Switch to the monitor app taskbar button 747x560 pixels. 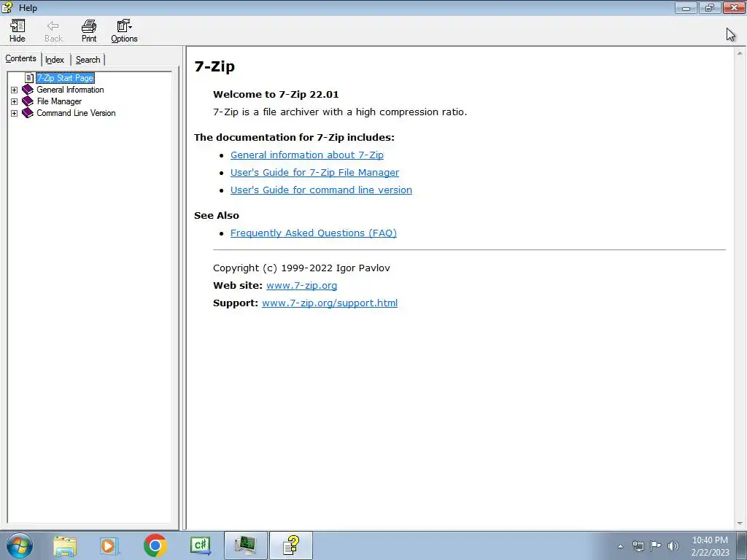(x=246, y=545)
